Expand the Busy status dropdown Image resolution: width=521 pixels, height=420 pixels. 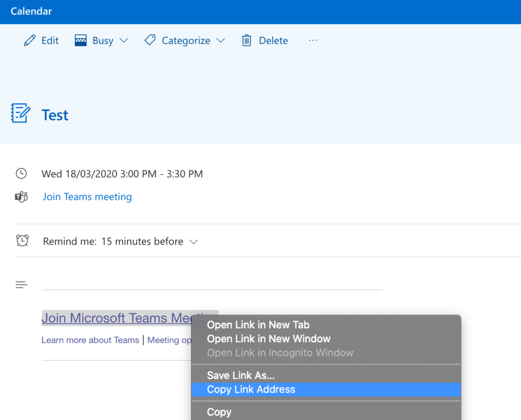coord(124,41)
